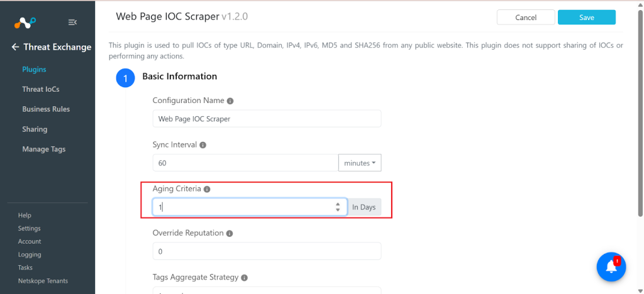Click the Override Reputation info icon
644x294 pixels.
coord(230,233)
